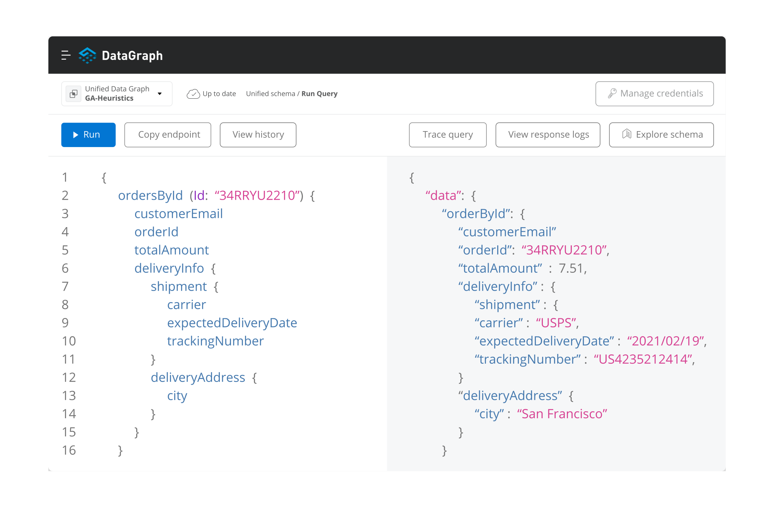This screenshot has width=775, height=532.
Task: Click deliveryAddress on query line 12
Action: pyautogui.click(x=198, y=378)
